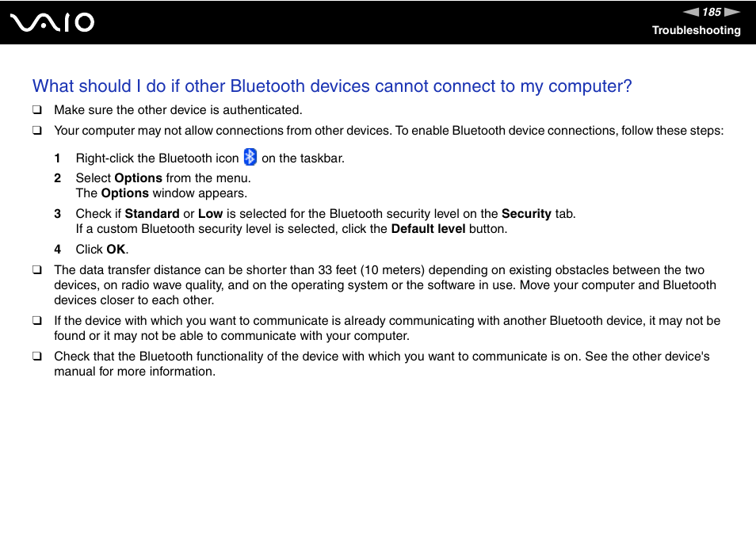Open the Troubleshooting section label in the header
This screenshot has height=534, width=756.
click(696, 30)
